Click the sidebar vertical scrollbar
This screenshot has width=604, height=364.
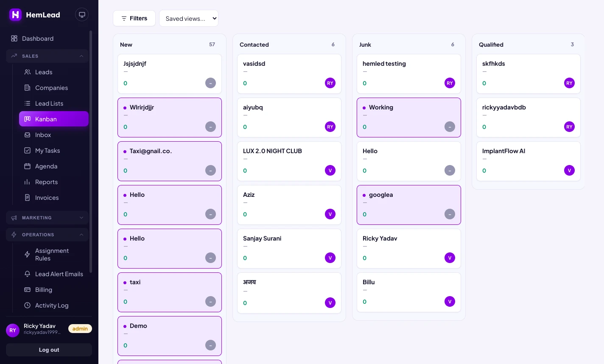91,151
